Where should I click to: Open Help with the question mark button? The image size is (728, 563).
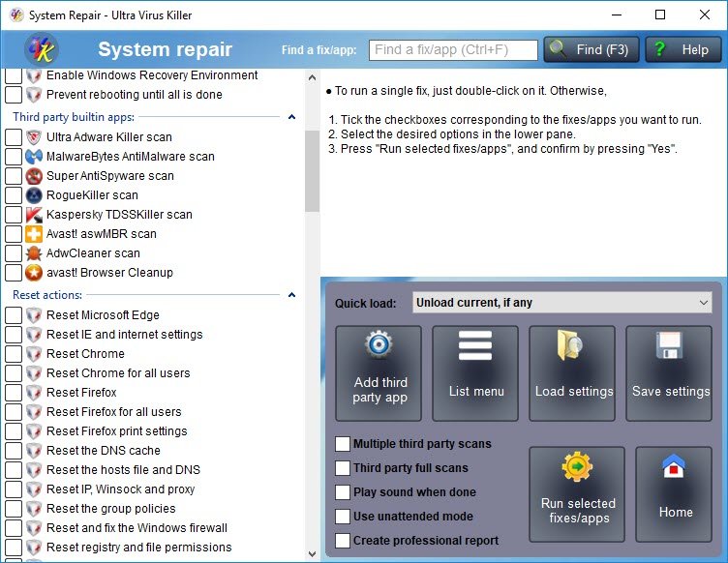click(682, 49)
